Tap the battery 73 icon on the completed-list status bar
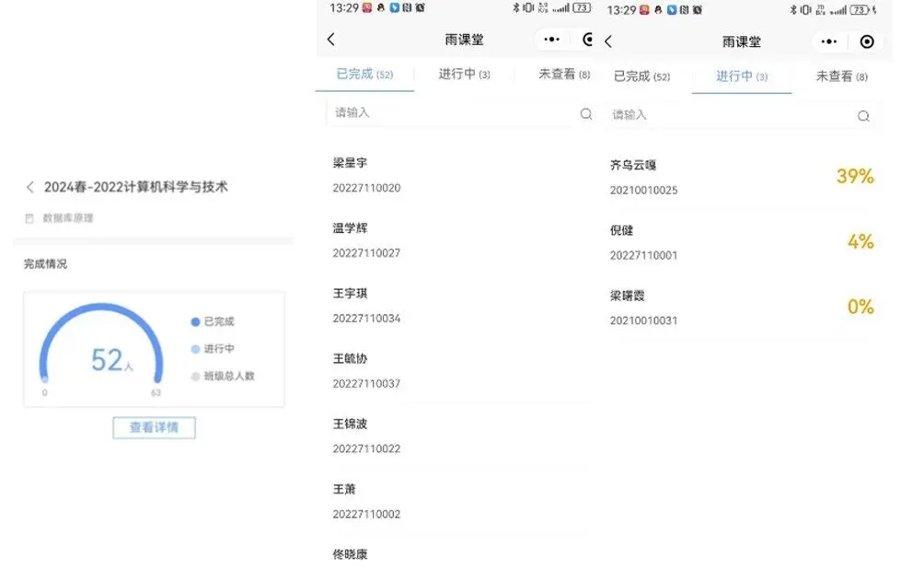The height and width of the screenshot is (570, 924). tap(582, 7)
